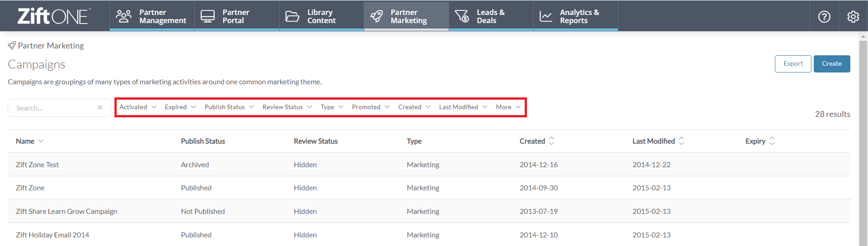Sort by Last Modified column arrows
Screen dimensions: 868x246
pyautogui.click(x=682, y=141)
